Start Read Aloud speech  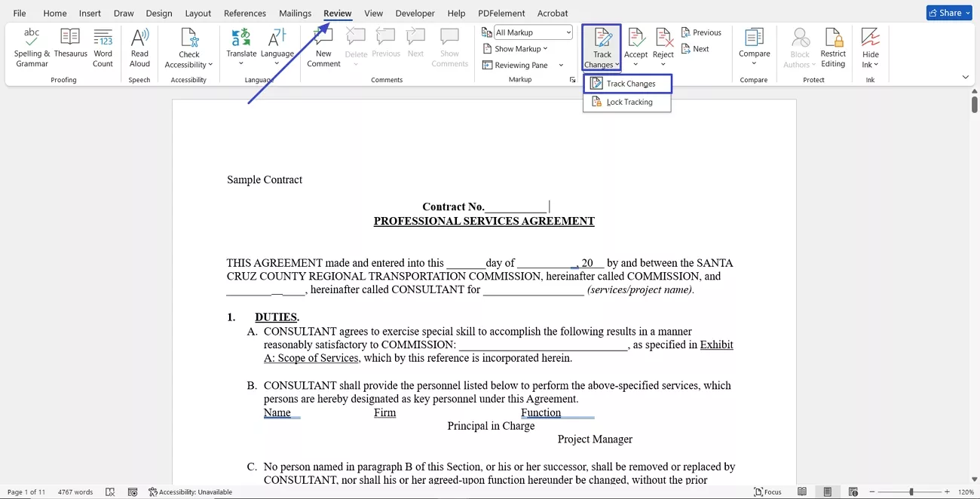pos(139,47)
